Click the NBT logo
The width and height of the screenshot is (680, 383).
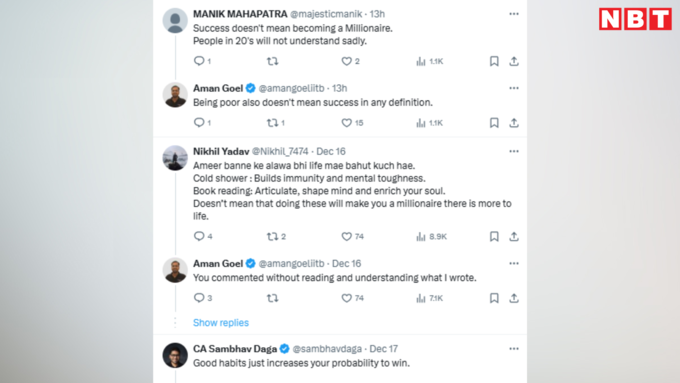click(635, 19)
